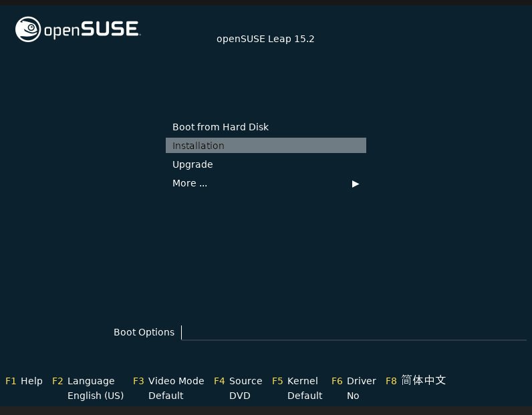Click the English (US) language value

coord(96,396)
